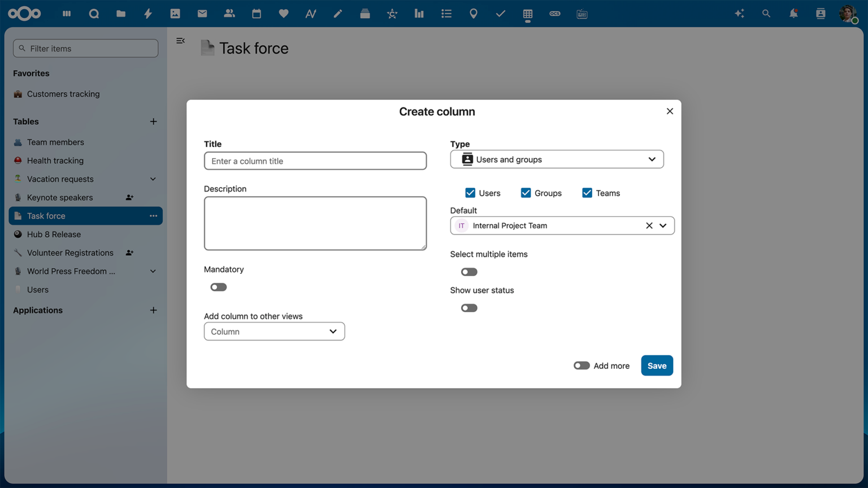Check Notifications via bell icon
The image size is (868, 488).
pyautogui.click(x=793, y=13)
